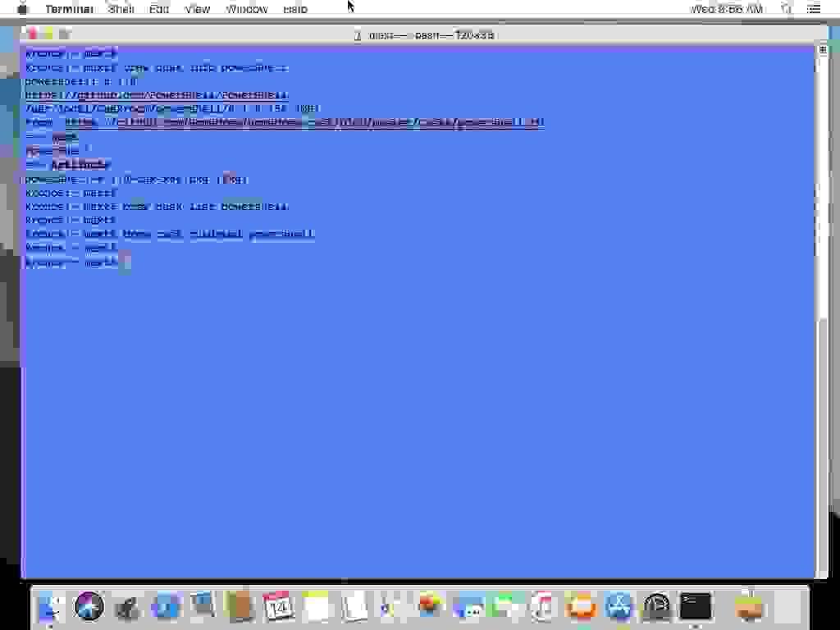Open Contacts from the Dock
The width and height of the screenshot is (840, 630).
pos(238,607)
